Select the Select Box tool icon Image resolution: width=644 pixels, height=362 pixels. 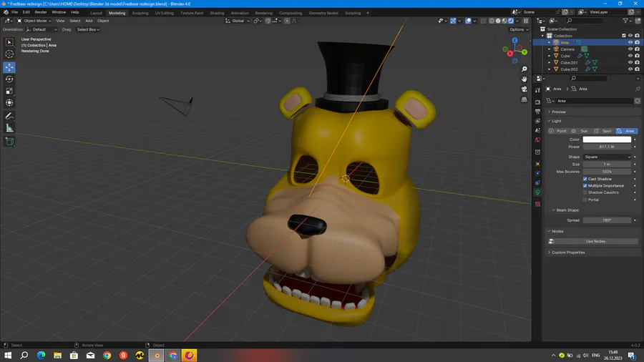(x=9, y=42)
